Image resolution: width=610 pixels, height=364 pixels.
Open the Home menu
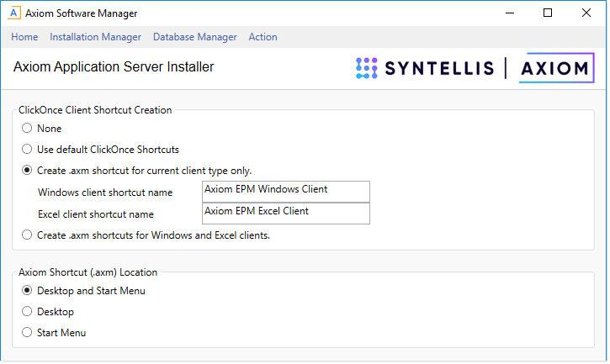tap(24, 37)
